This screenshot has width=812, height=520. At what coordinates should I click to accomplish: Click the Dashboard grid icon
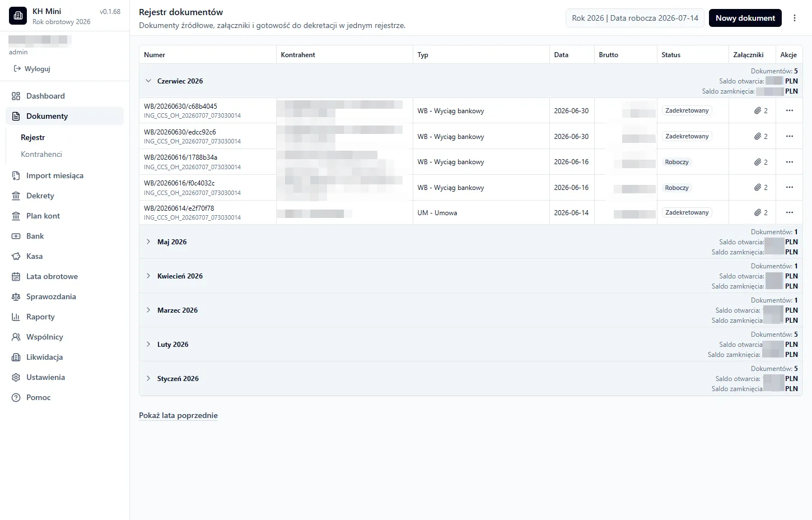[16, 96]
